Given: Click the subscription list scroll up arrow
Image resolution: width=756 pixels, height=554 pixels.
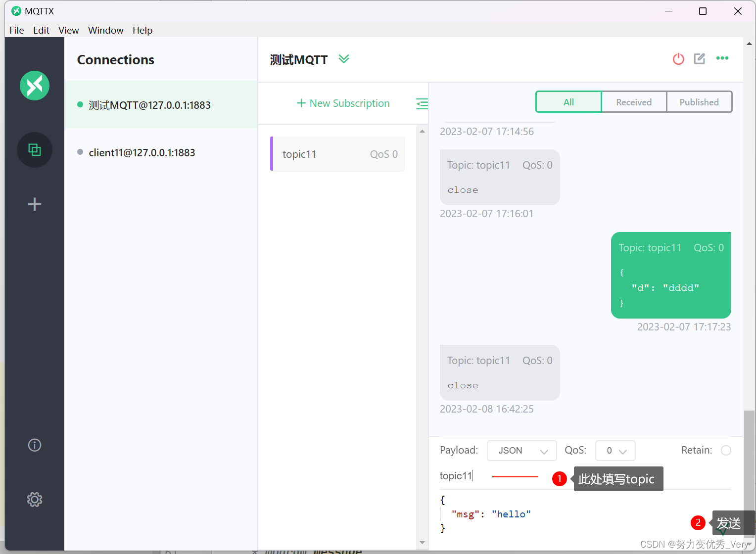Looking at the screenshot, I should tap(422, 131).
